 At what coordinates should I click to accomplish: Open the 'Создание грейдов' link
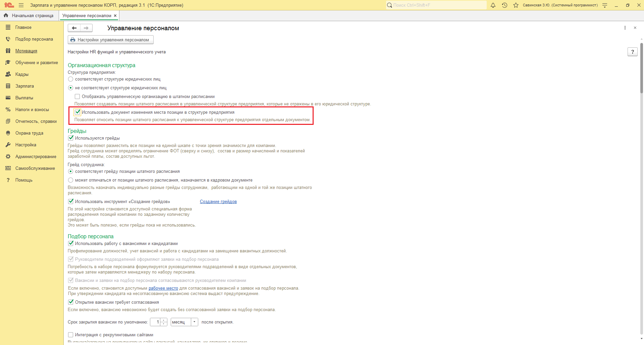click(218, 201)
